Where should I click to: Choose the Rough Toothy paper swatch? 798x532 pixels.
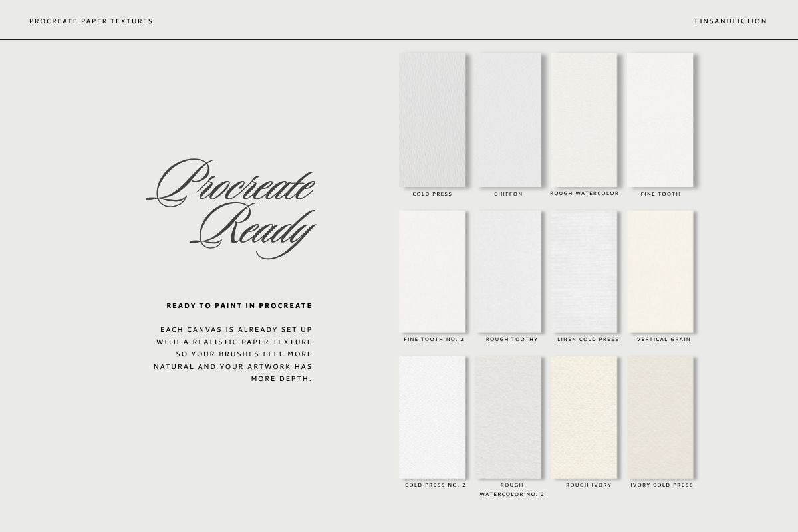[508, 271]
